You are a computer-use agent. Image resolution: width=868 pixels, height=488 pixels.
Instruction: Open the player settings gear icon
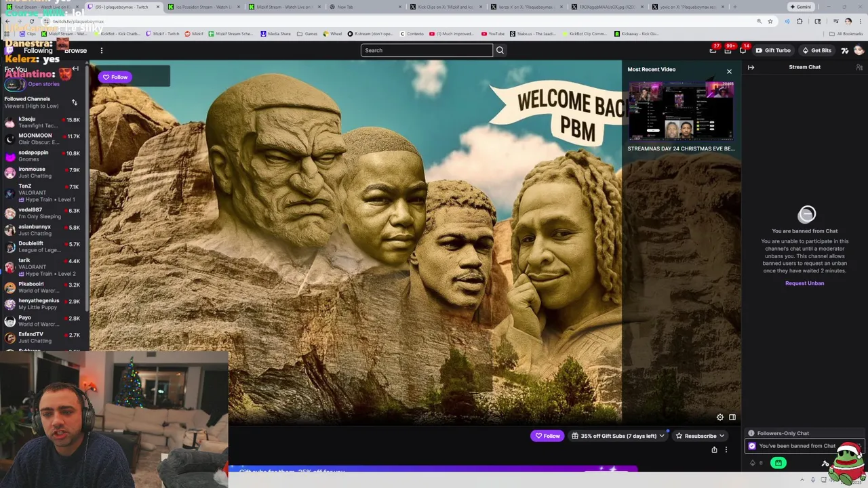click(x=720, y=417)
